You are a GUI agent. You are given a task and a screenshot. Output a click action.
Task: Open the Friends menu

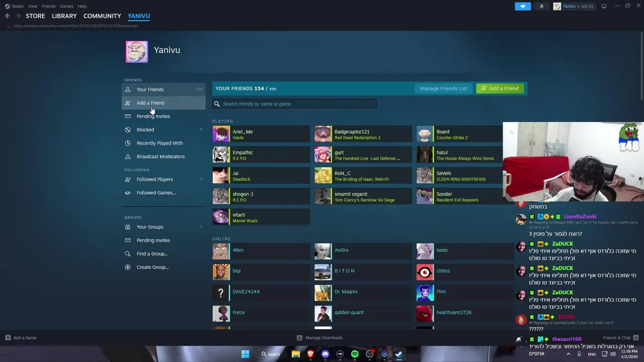click(49, 6)
